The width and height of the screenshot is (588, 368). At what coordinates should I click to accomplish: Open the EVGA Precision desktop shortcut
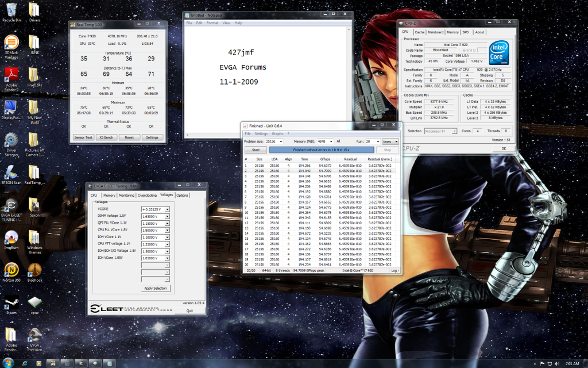point(34,336)
